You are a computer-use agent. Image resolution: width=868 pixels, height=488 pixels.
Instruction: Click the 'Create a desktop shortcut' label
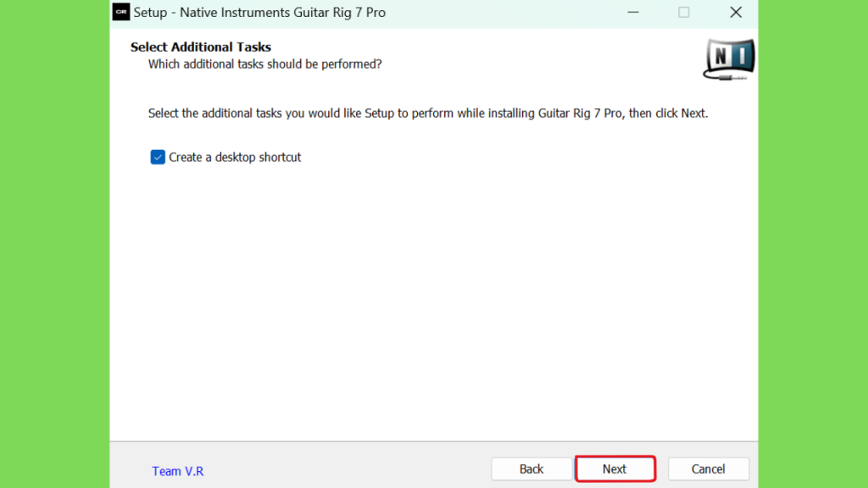235,157
